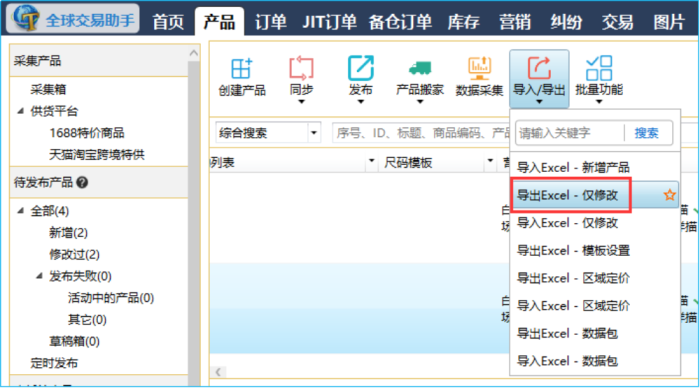Select 新增(2) in the sidebar

pos(68,232)
